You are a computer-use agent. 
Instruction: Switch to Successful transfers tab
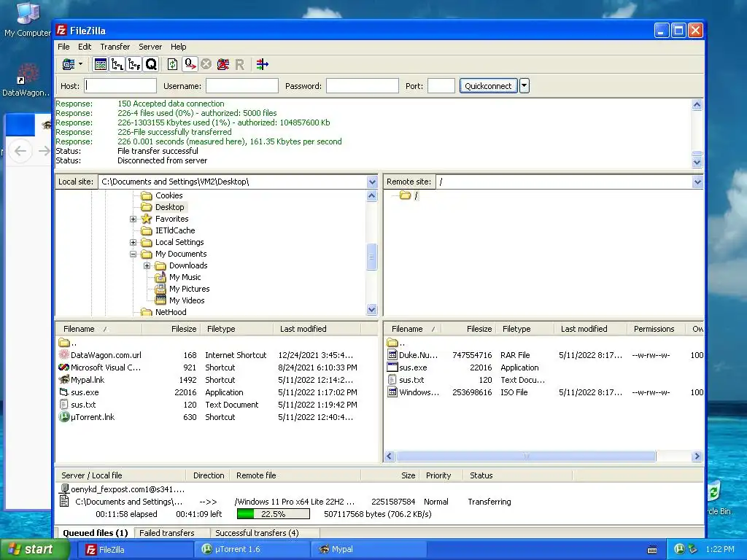tap(257, 533)
